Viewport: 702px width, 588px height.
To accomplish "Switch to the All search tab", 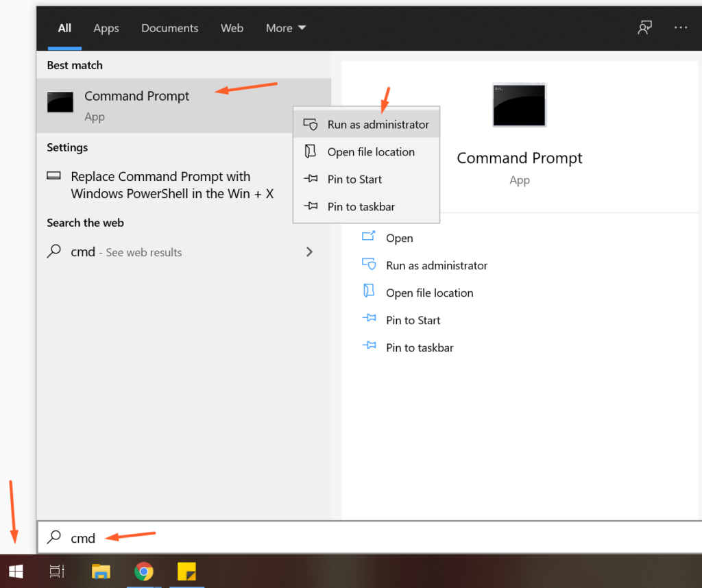I will click(x=64, y=28).
